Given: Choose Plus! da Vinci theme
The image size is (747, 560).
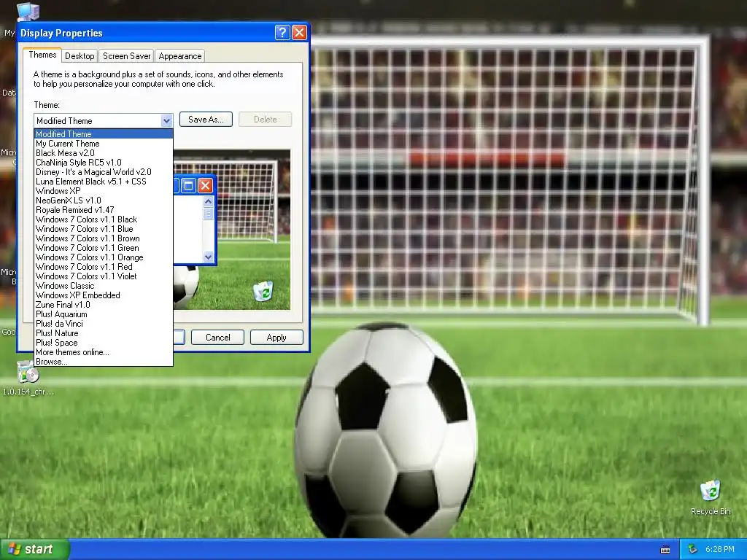Looking at the screenshot, I should point(104,324).
